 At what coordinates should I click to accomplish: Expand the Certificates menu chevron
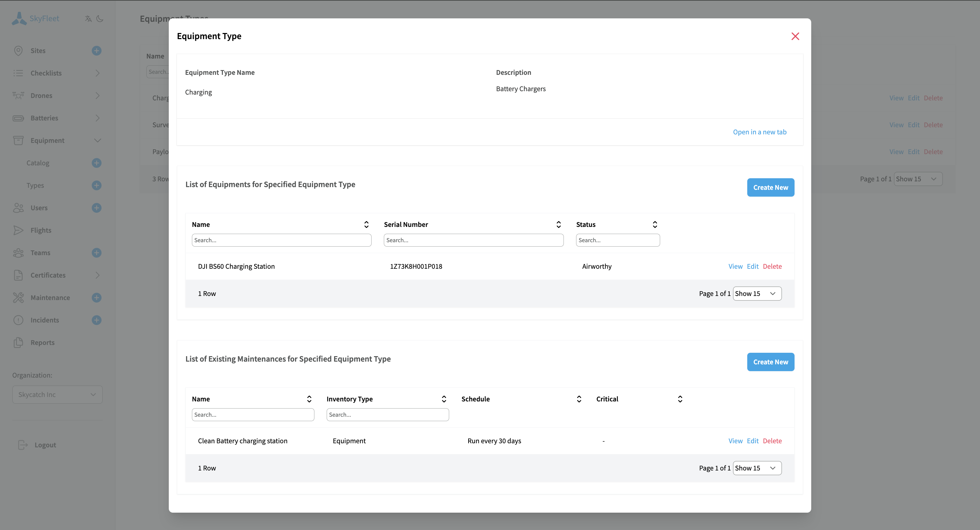(97, 275)
